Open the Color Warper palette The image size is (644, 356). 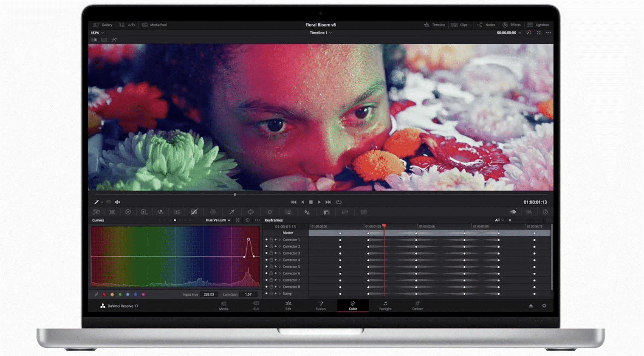point(213,212)
